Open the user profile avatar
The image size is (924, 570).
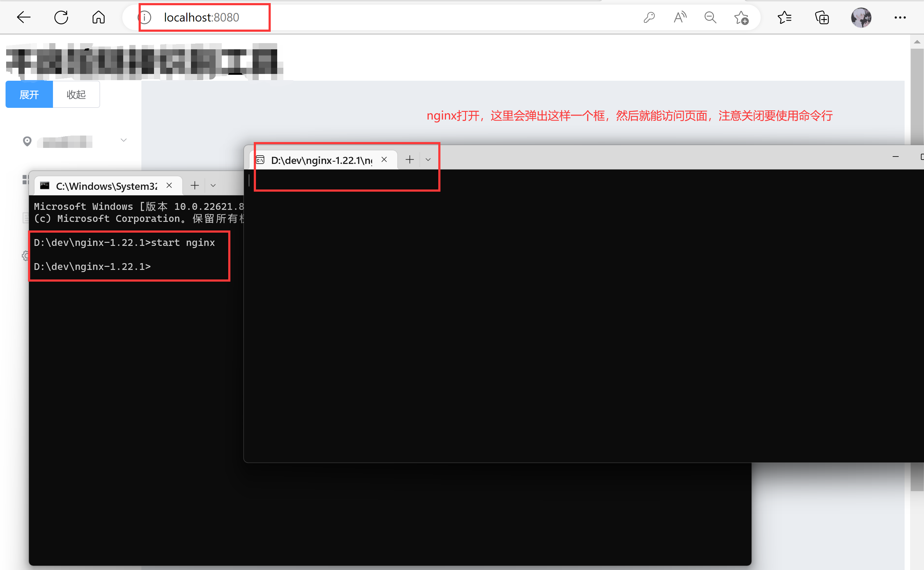tap(861, 17)
